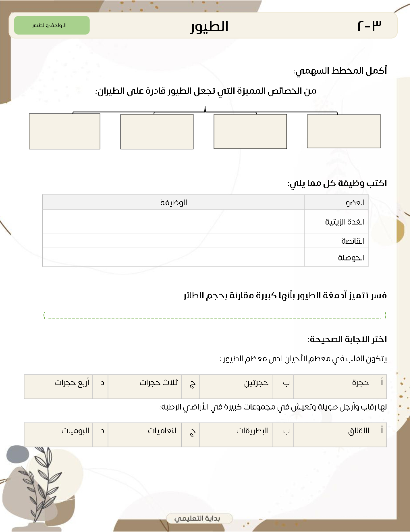
Task: Click the dashed green answer line
Action: (214, 316)
